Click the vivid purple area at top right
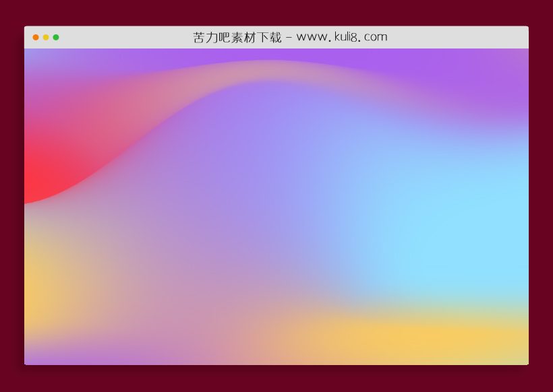553x392 pixels. tap(472, 81)
